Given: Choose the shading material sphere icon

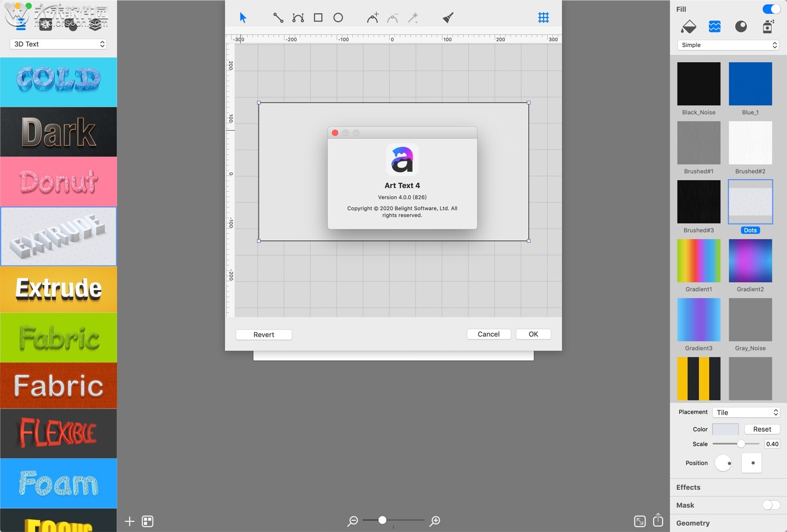Looking at the screenshot, I should tap(741, 26).
